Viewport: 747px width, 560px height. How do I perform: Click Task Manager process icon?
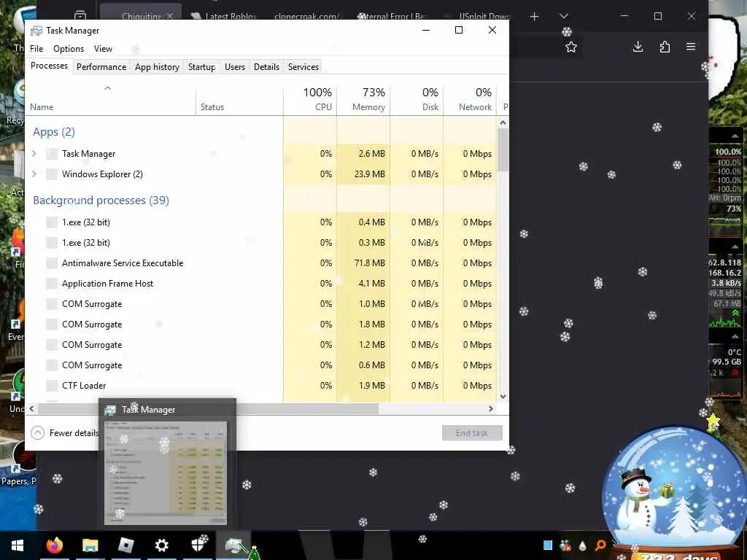(52, 153)
